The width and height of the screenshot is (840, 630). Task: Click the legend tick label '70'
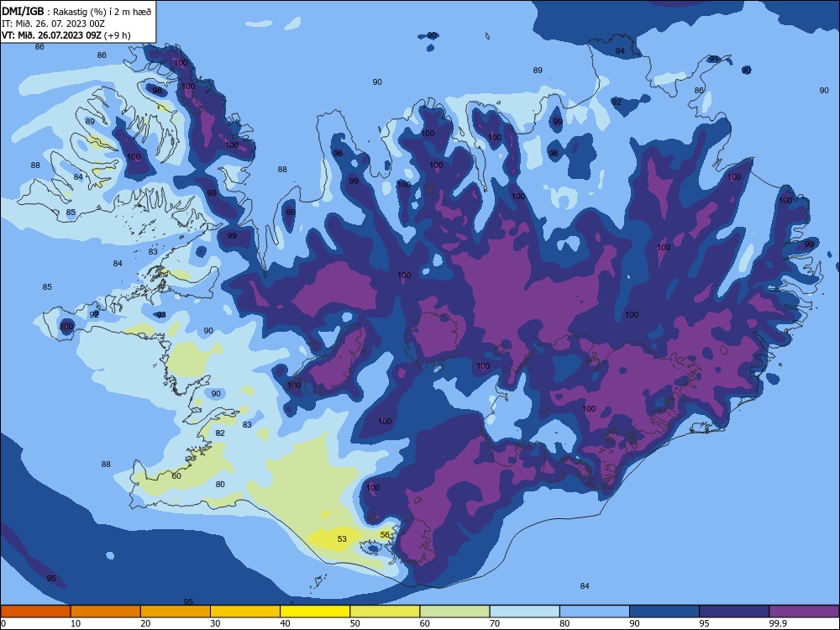tap(495, 623)
